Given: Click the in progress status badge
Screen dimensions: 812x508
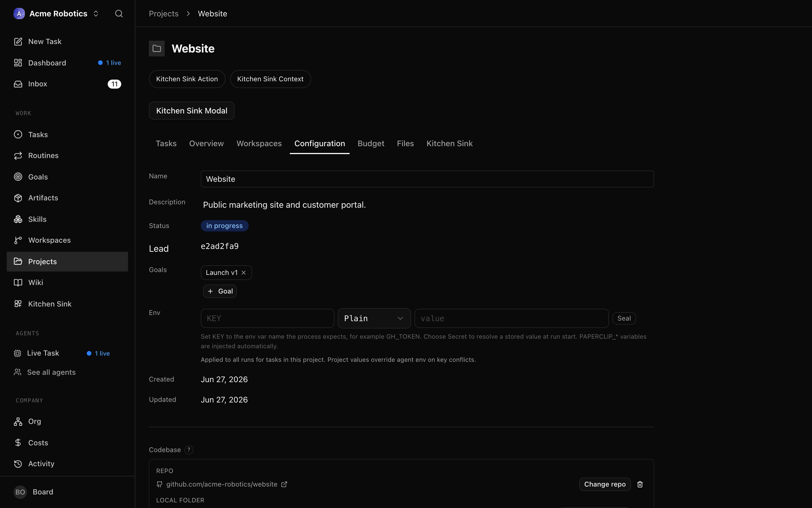Looking at the screenshot, I should click(x=224, y=226).
